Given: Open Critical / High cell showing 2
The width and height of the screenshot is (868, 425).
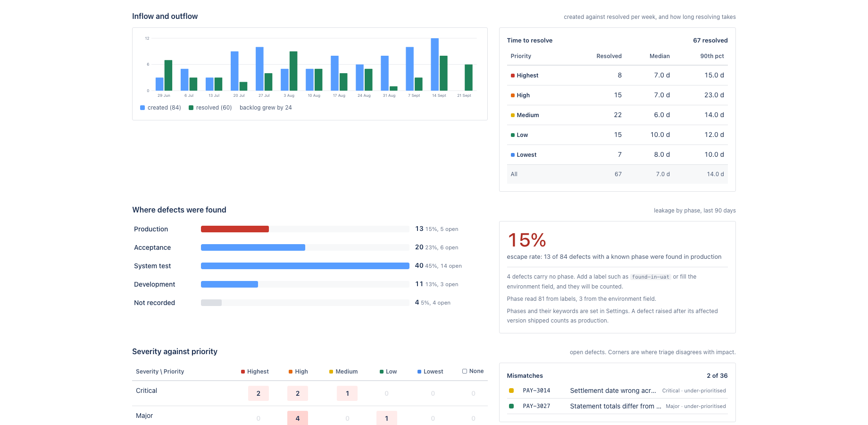Looking at the screenshot, I should [298, 393].
